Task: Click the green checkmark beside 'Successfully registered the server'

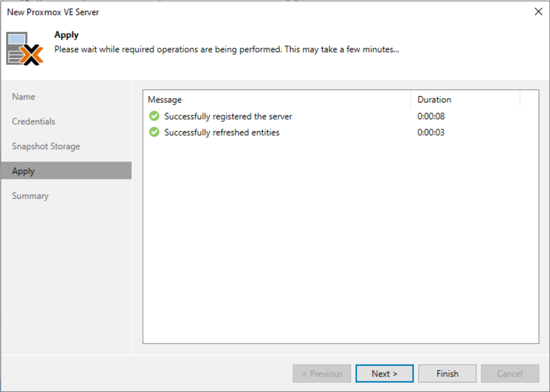Action: (154, 116)
